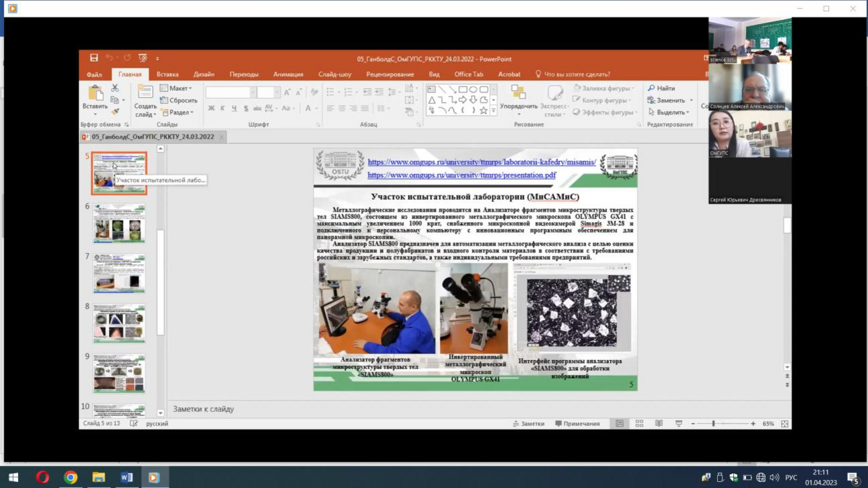Toggle Notes (Заметки) pane in status bar

click(x=528, y=424)
